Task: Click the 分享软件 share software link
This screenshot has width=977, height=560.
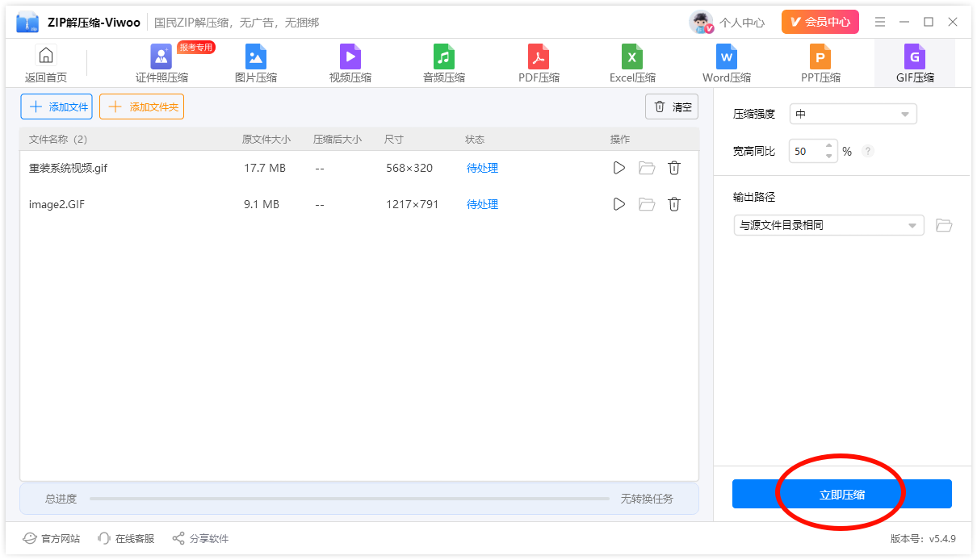Action: click(x=200, y=538)
